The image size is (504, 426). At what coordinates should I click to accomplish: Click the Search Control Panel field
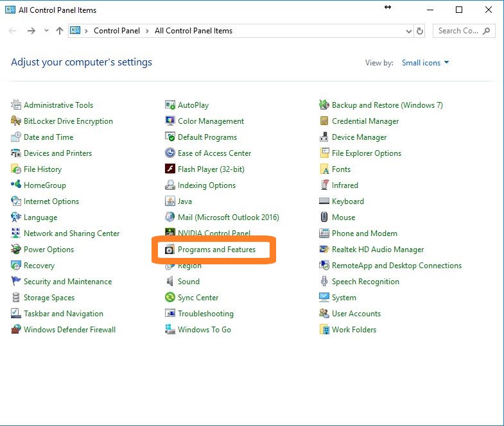click(x=464, y=31)
